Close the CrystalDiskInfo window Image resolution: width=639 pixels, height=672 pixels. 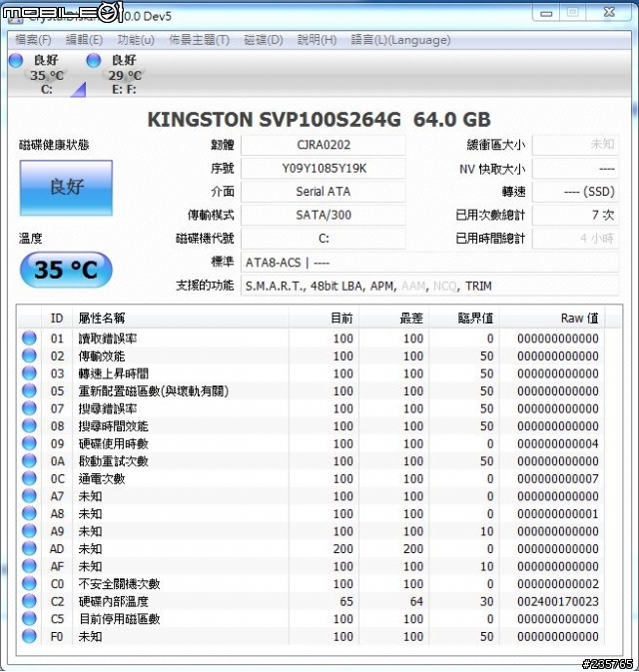coord(609,12)
